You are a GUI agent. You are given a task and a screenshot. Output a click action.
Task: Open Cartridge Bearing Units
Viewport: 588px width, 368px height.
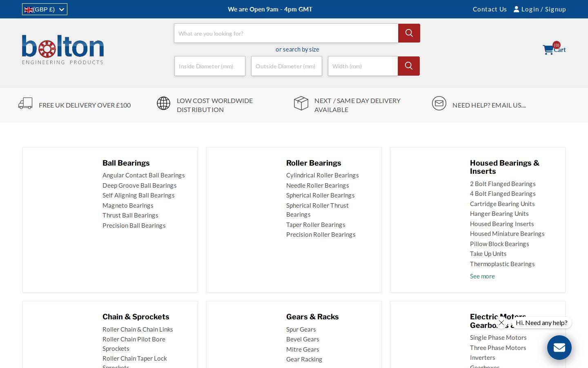pyautogui.click(x=502, y=204)
